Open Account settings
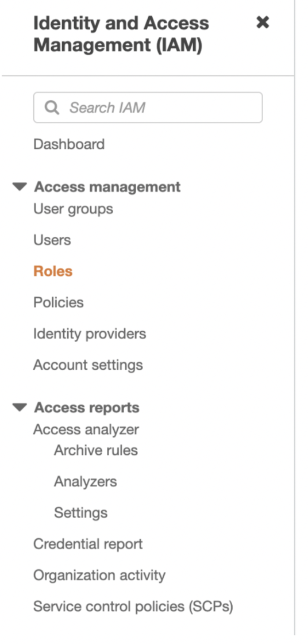Image resolution: width=308 pixels, height=644 pixels. tap(88, 365)
